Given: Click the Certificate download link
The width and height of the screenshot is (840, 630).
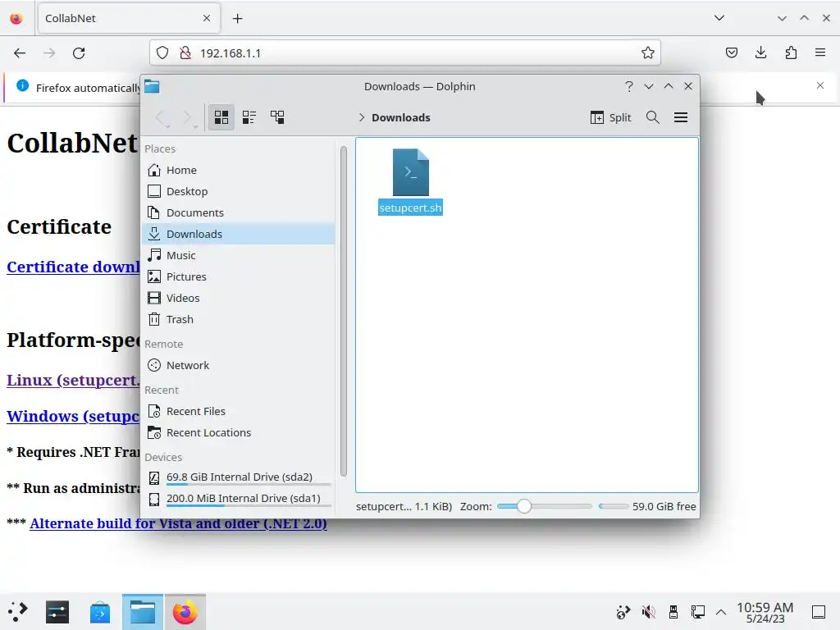Looking at the screenshot, I should 73,267.
